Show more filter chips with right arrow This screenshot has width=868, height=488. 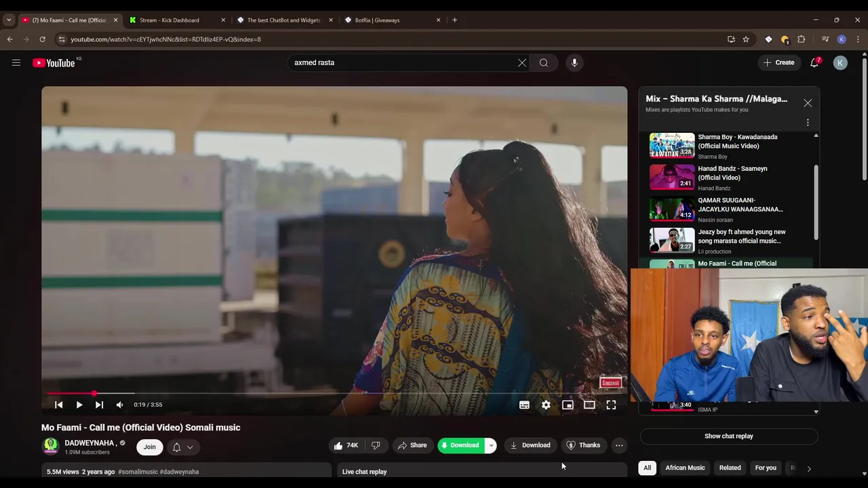coord(808,468)
